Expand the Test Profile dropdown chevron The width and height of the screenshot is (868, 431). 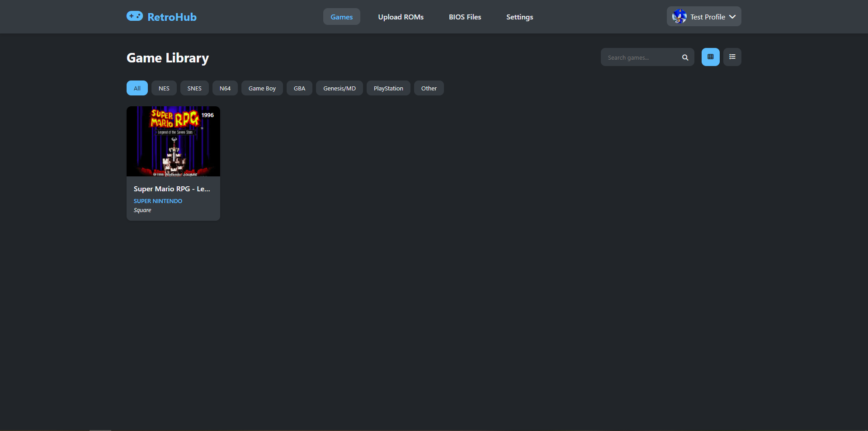732,17
